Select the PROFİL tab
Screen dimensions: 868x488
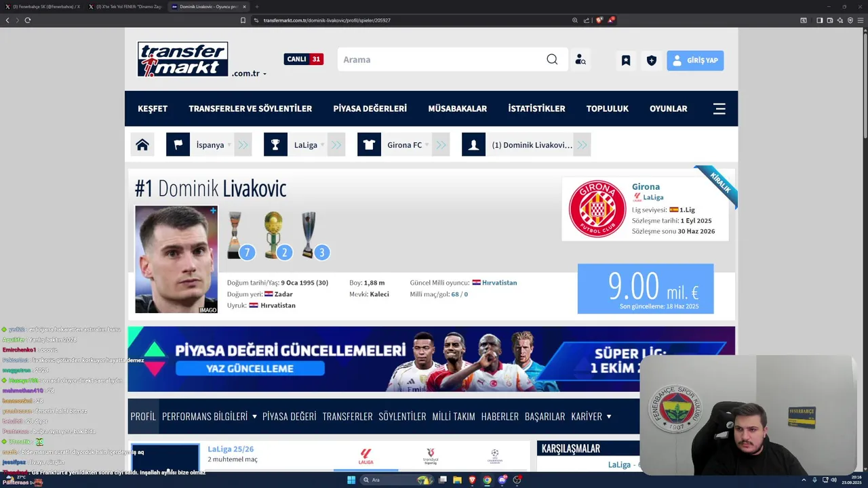pos(143,416)
